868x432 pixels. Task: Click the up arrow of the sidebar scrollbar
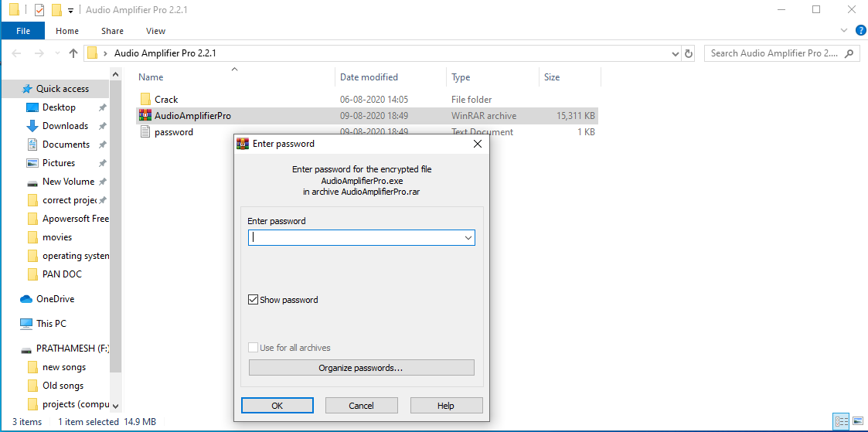coord(115,75)
